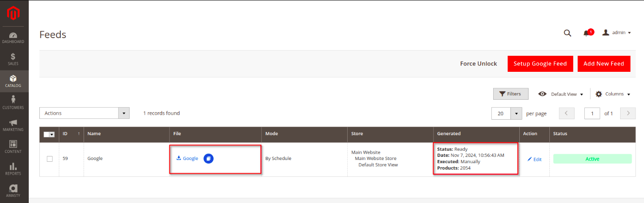Click Add New Feed button
Viewport: 644px width, 203px height.
604,64
